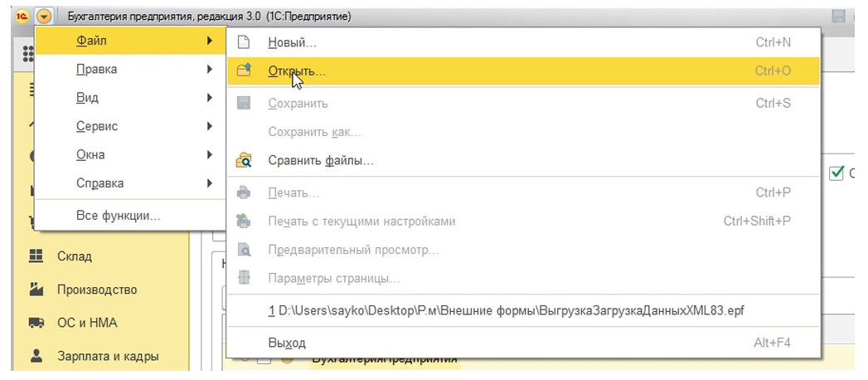Click the grayed Сохранить diskette icon
The height and width of the screenshot is (380, 868).
[x=244, y=103]
